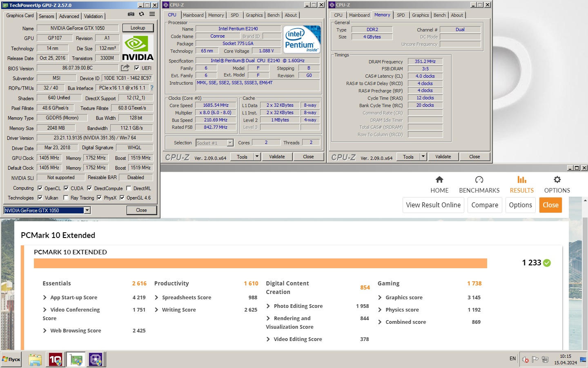The height and width of the screenshot is (368, 588).
Task: Open the PCMark RESULTS chart icon
Action: 521,180
